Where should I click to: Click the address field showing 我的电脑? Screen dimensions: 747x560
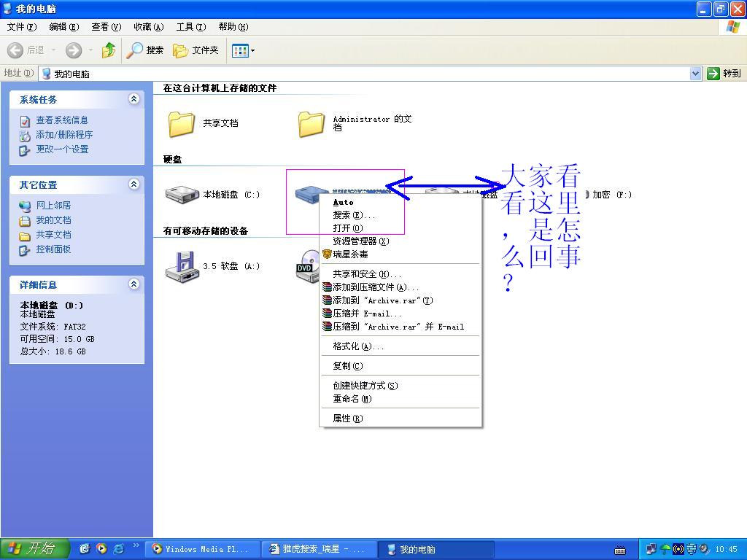pos(365,74)
